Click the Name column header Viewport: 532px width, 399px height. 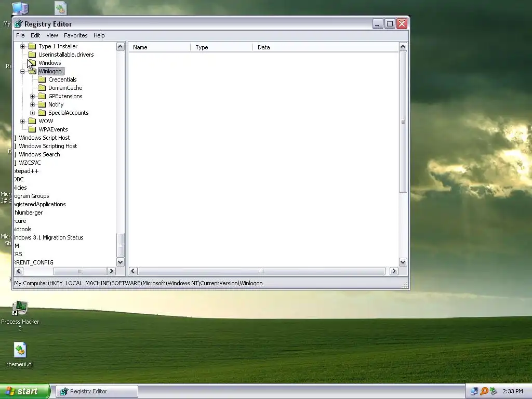pos(160,47)
